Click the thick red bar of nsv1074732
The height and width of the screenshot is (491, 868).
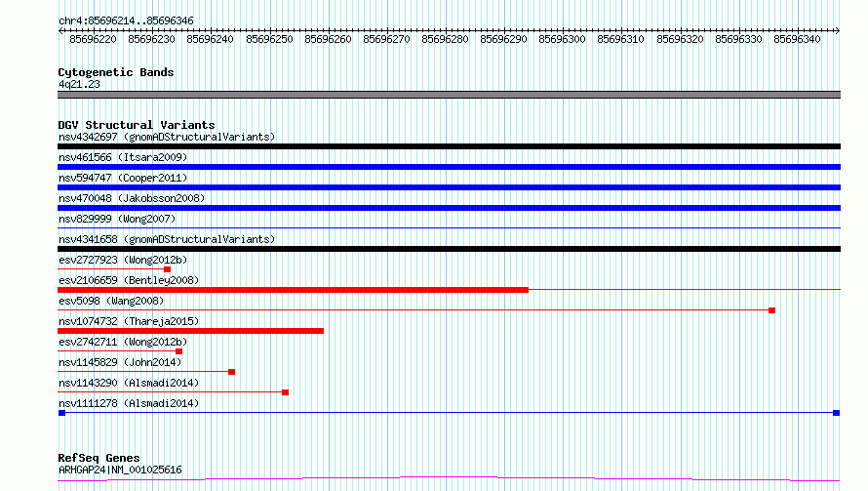pyautogui.click(x=190, y=331)
